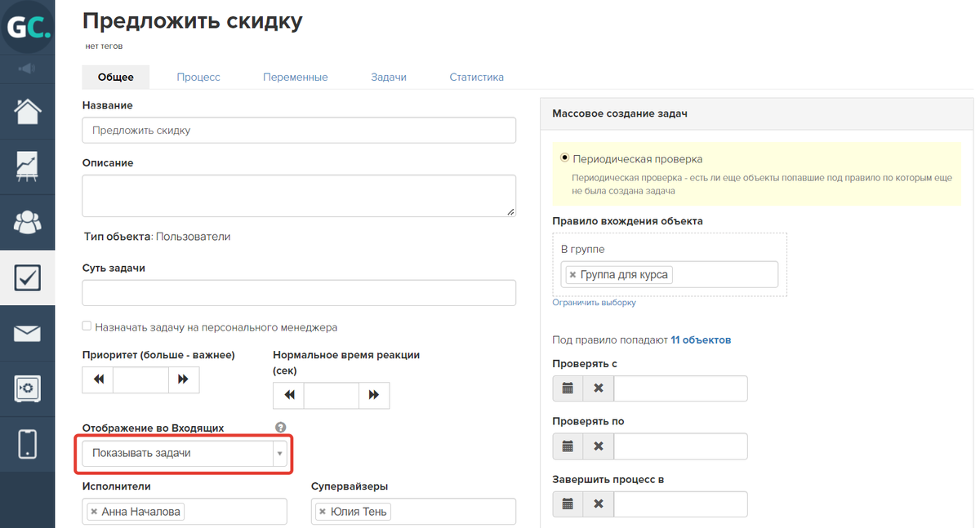This screenshot has width=980, height=528.
Task: Clear the Проверять по date
Action: [599, 446]
